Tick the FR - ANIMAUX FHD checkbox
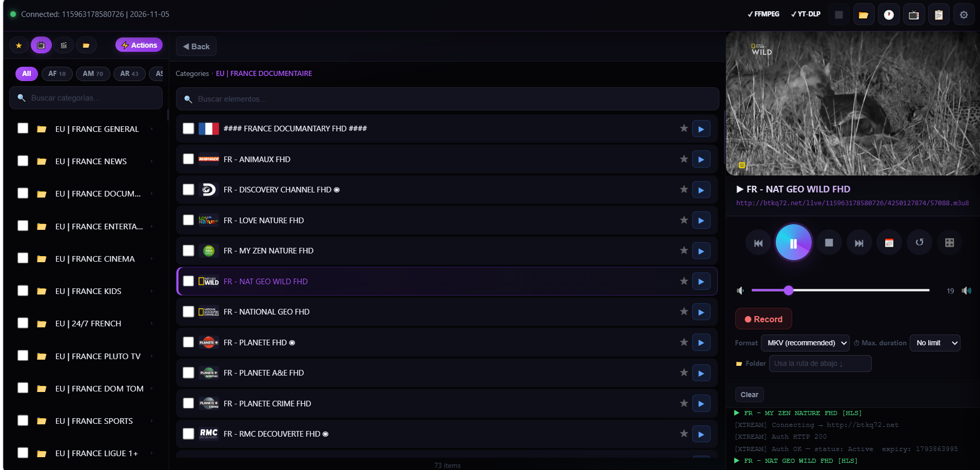The width and height of the screenshot is (980, 470). [x=189, y=159]
